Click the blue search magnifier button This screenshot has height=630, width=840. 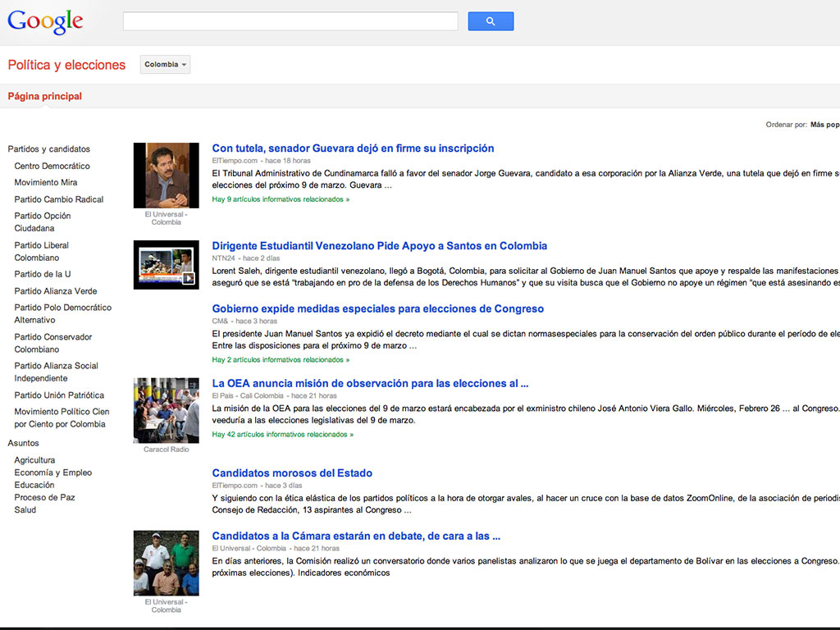coord(491,21)
